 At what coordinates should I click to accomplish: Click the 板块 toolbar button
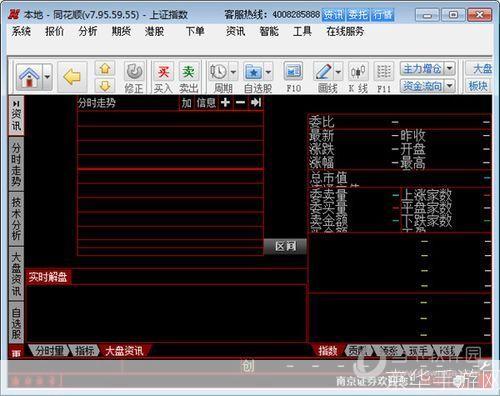[479, 86]
